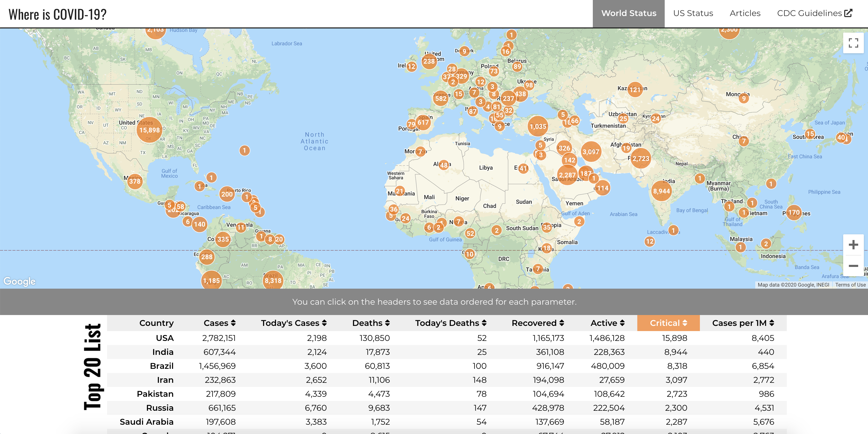Open the CDC Guidelines external link
Screen dimensions: 868x434
coord(814,13)
